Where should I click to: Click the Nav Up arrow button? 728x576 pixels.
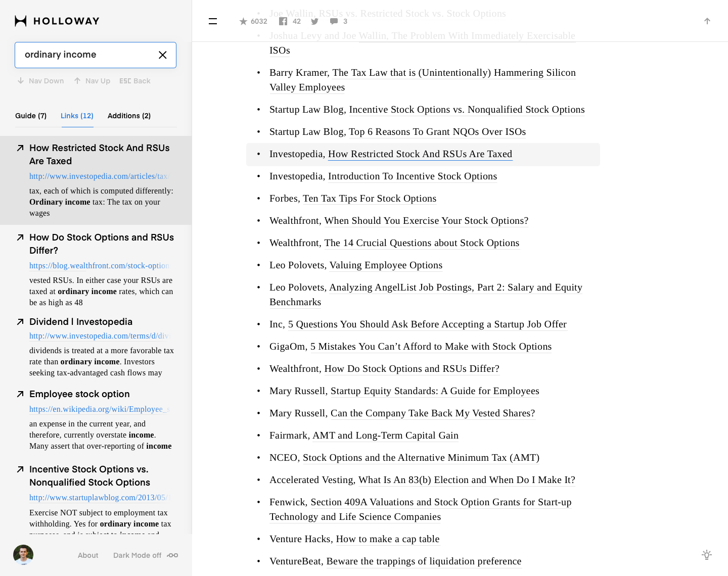(x=92, y=81)
